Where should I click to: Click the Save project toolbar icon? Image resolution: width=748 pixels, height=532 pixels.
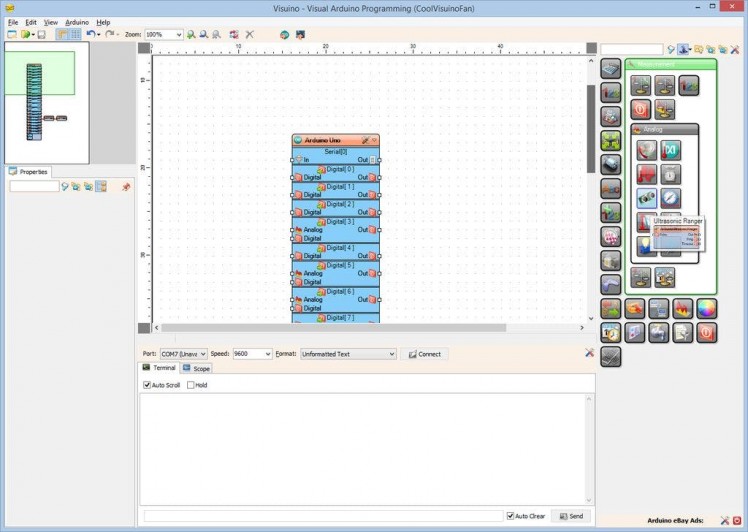[x=41, y=34]
